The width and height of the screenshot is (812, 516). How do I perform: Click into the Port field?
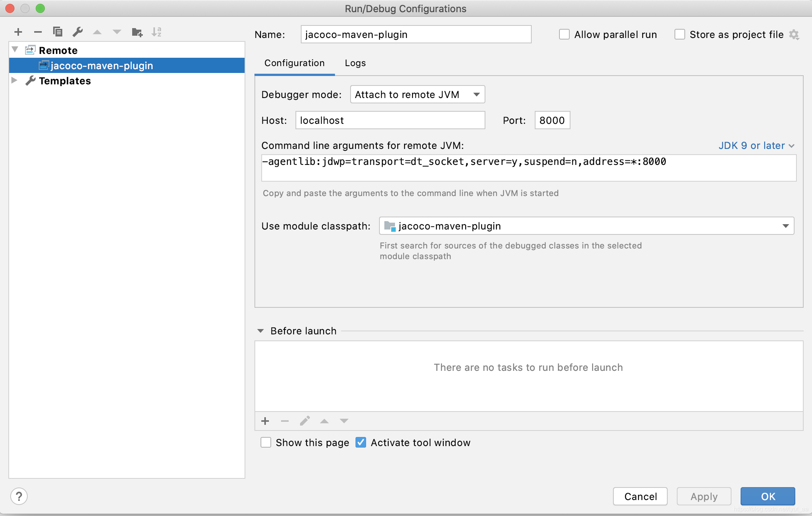pyautogui.click(x=552, y=120)
